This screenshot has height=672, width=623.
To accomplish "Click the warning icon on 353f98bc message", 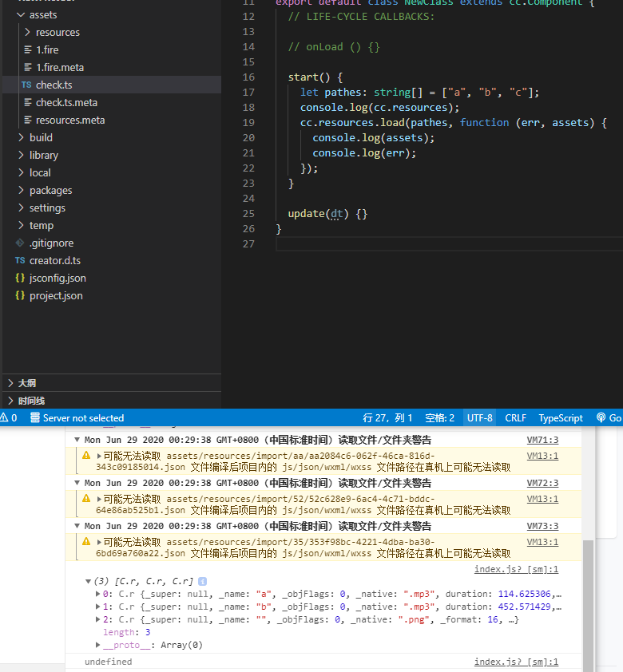I will (86, 542).
